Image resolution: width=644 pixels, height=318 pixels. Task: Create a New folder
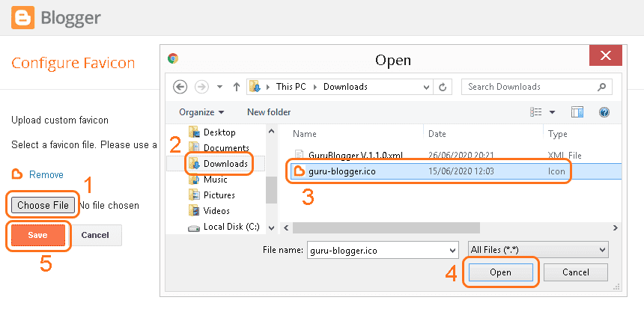point(269,112)
